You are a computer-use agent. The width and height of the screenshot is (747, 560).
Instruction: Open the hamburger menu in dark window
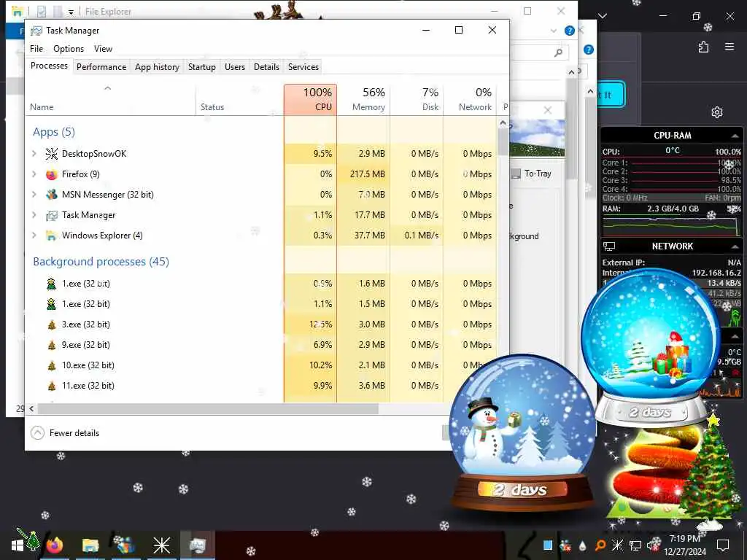click(x=729, y=47)
